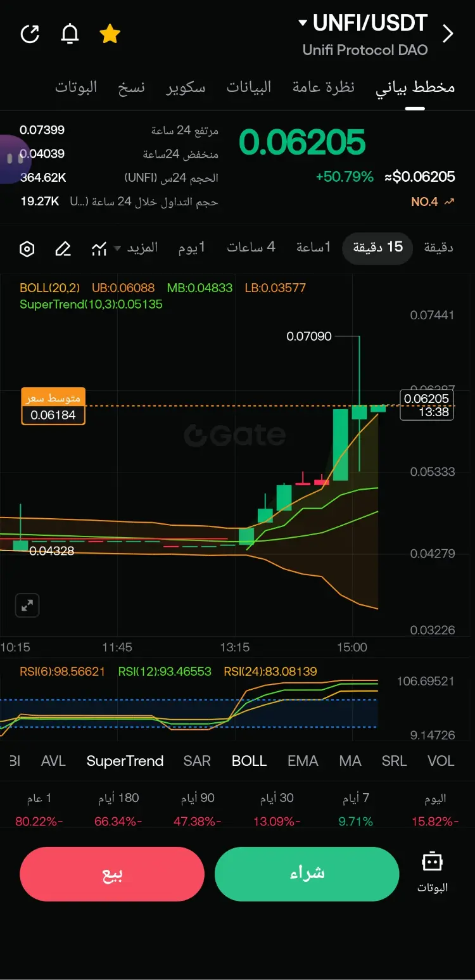The image size is (475, 980).
Task: Open chart settings hexagon icon
Action: [27, 249]
